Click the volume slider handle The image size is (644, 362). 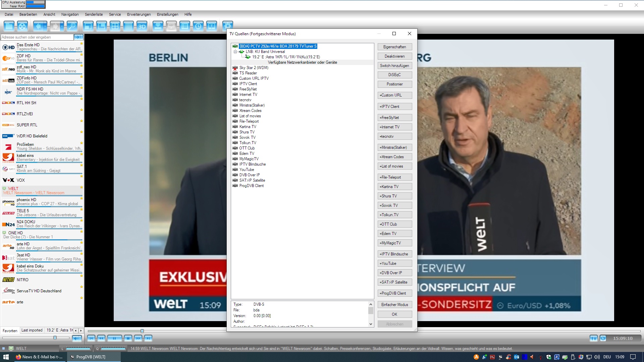click(55, 338)
